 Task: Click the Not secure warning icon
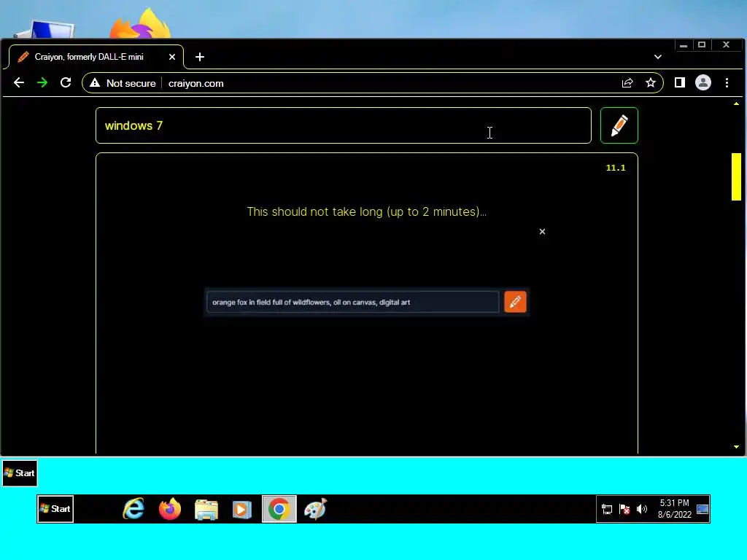click(x=95, y=83)
